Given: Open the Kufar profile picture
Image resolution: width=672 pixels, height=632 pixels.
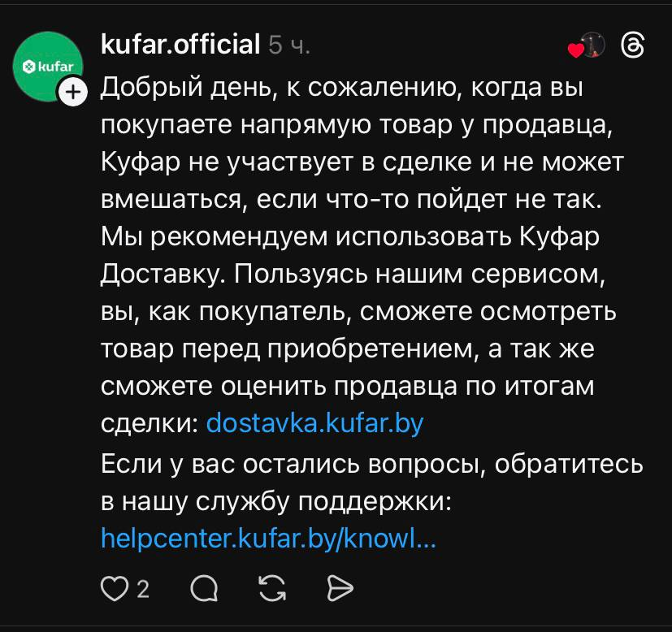Looking at the screenshot, I should coord(47,66).
